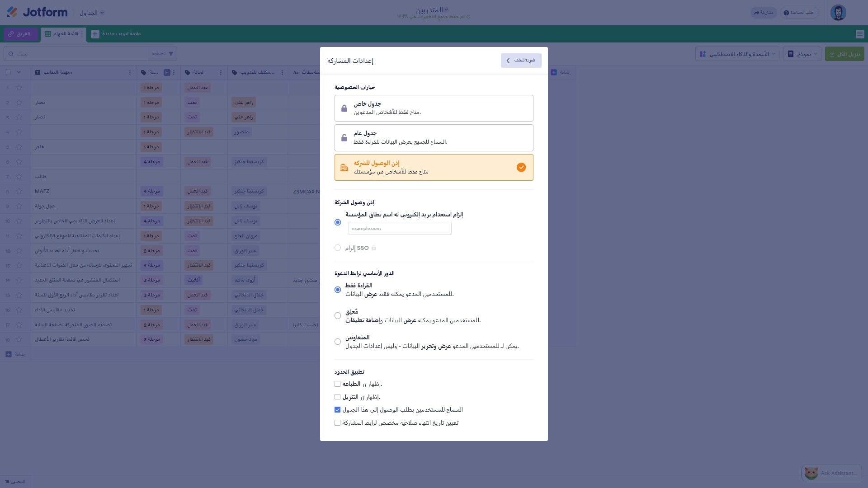Image resolution: width=868 pixels, height=488 pixels.
Task: Click the plus icon for new tab
Action: [95, 34]
